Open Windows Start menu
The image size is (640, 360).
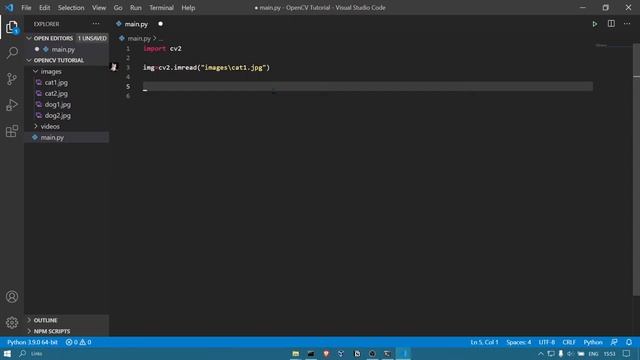7,353
